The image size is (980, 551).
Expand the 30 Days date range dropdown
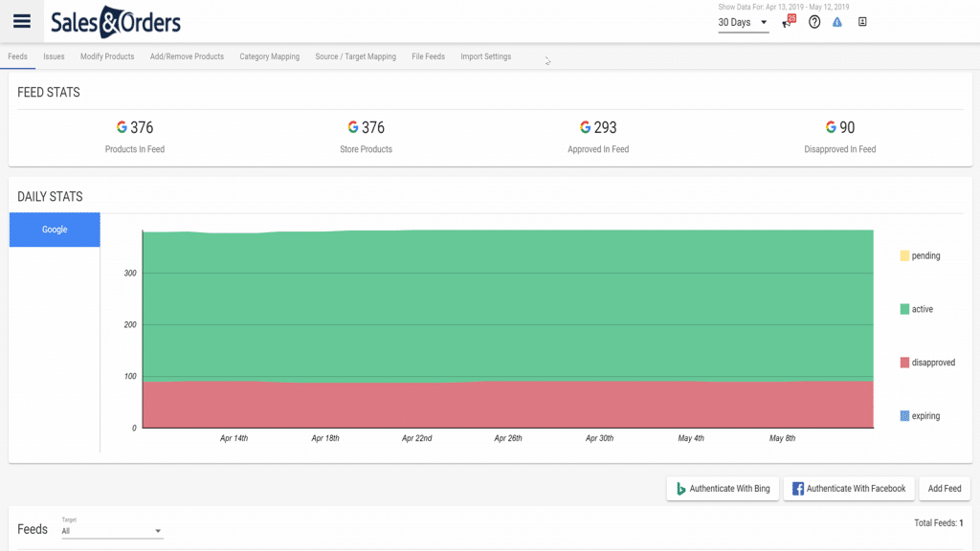click(x=744, y=23)
